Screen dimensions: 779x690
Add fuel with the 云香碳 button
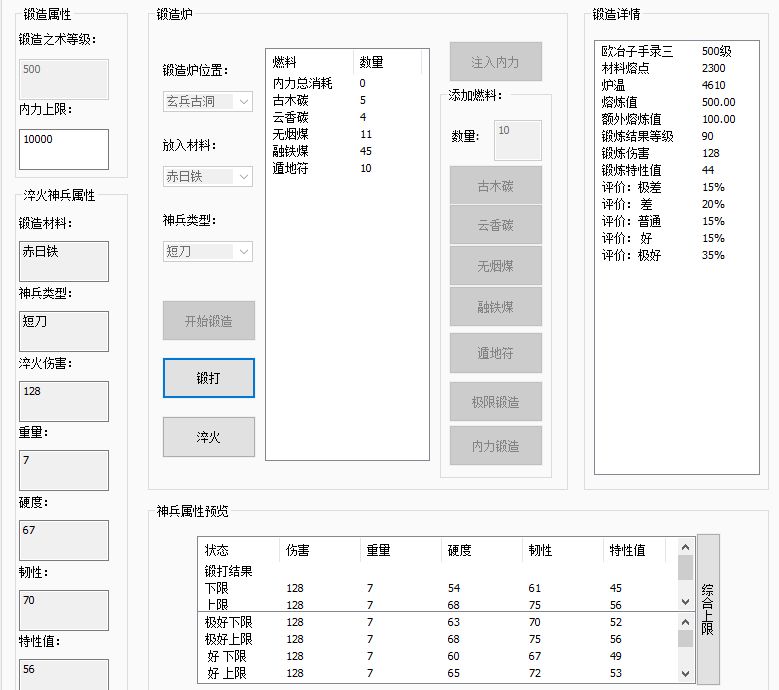pyautogui.click(x=496, y=225)
